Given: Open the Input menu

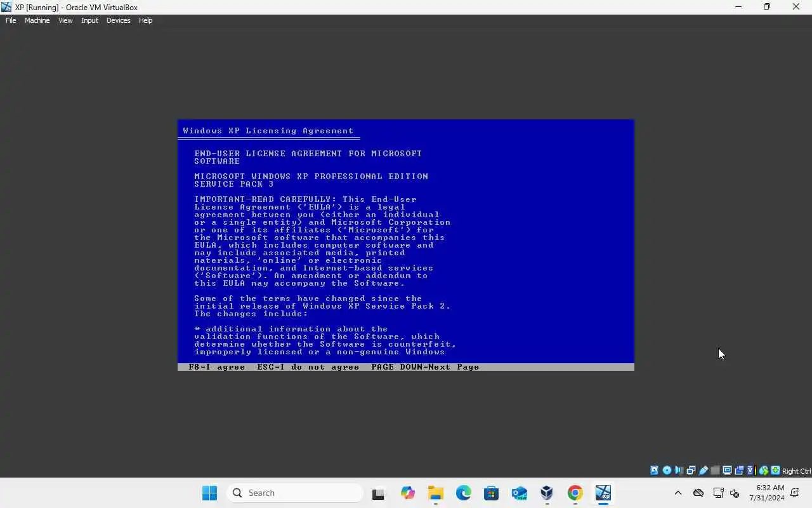Looking at the screenshot, I should click(x=89, y=20).
